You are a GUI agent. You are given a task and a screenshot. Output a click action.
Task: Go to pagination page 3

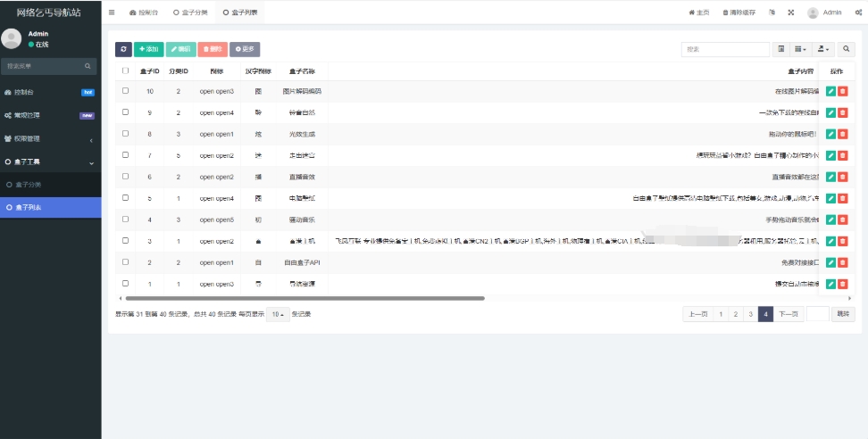pyautogui.click(x=751, y=314)
